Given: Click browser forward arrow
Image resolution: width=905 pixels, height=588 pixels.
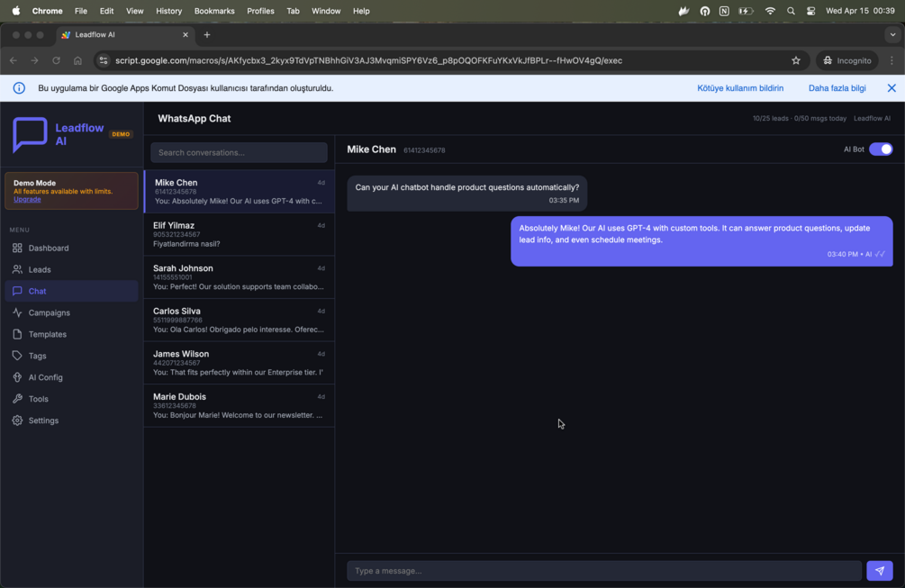Looking at the screenshot, I should pos(34,60).
